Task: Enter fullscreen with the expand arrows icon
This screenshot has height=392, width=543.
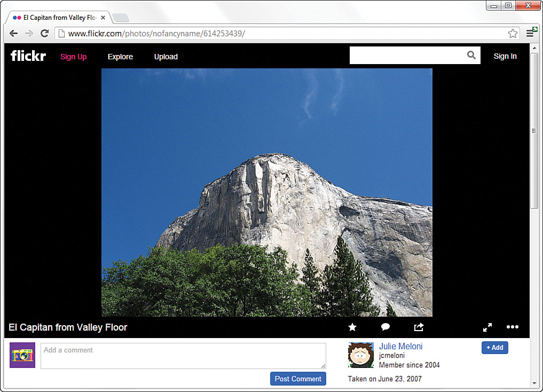Action: 487,327
